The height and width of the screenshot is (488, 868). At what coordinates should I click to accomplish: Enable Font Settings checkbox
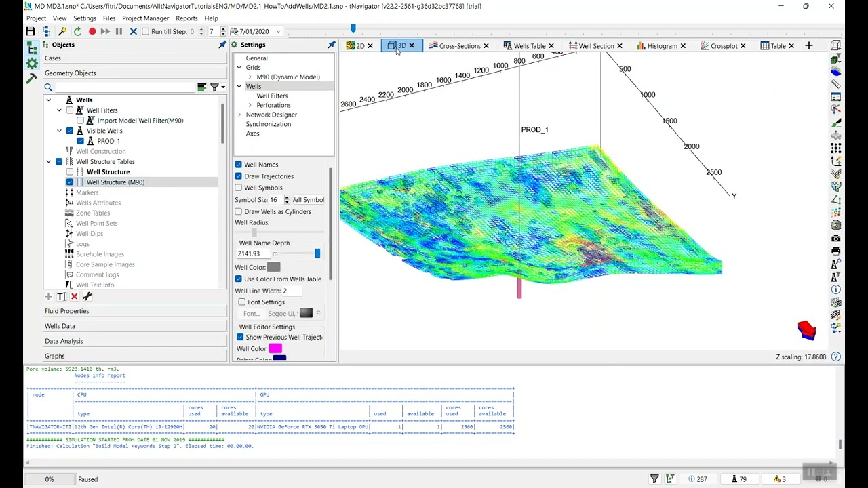(x=242, y=302)
